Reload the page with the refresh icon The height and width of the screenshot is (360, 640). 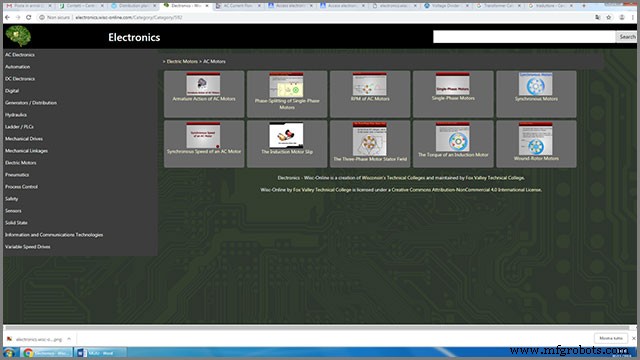(29, 18)
